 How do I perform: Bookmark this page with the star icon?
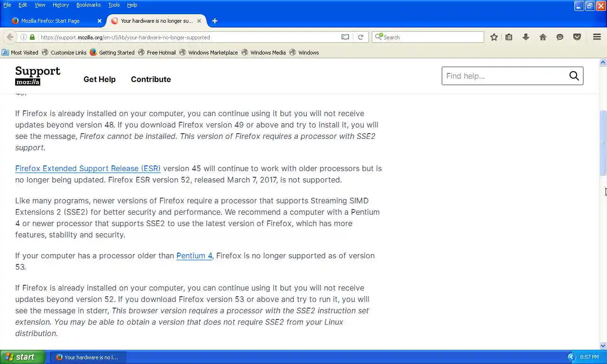[494, 37]
